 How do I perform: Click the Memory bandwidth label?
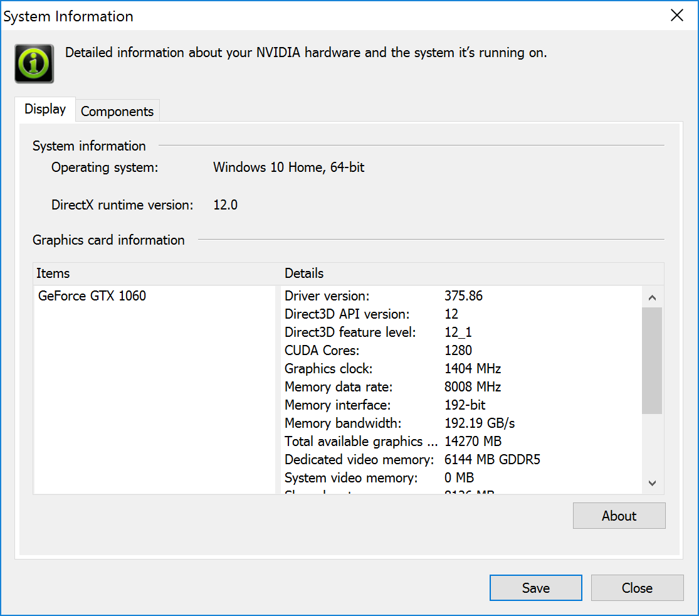coord(343,423)
